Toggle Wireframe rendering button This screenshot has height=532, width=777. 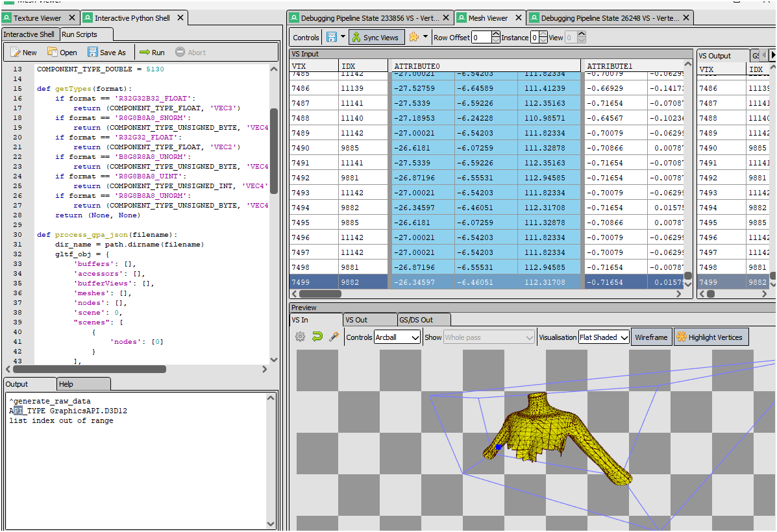point(651,337)
